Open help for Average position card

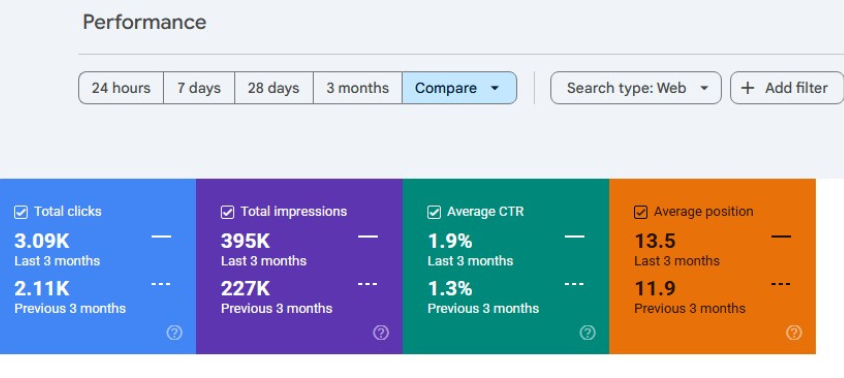pos(794,333)
